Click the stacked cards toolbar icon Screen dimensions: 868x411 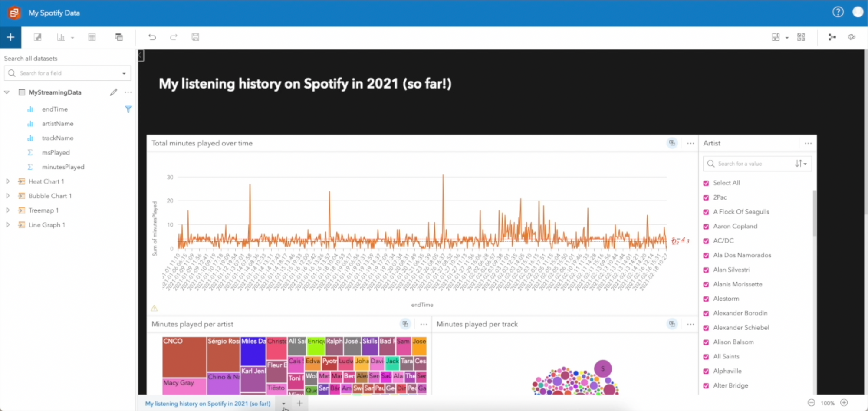tap(119, 37)
